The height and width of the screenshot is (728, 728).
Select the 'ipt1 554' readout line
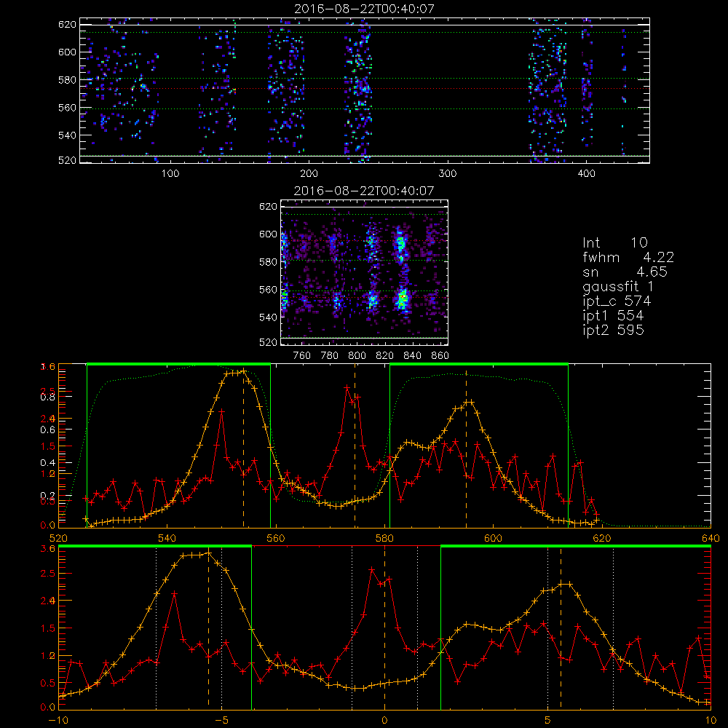point(613,316)
